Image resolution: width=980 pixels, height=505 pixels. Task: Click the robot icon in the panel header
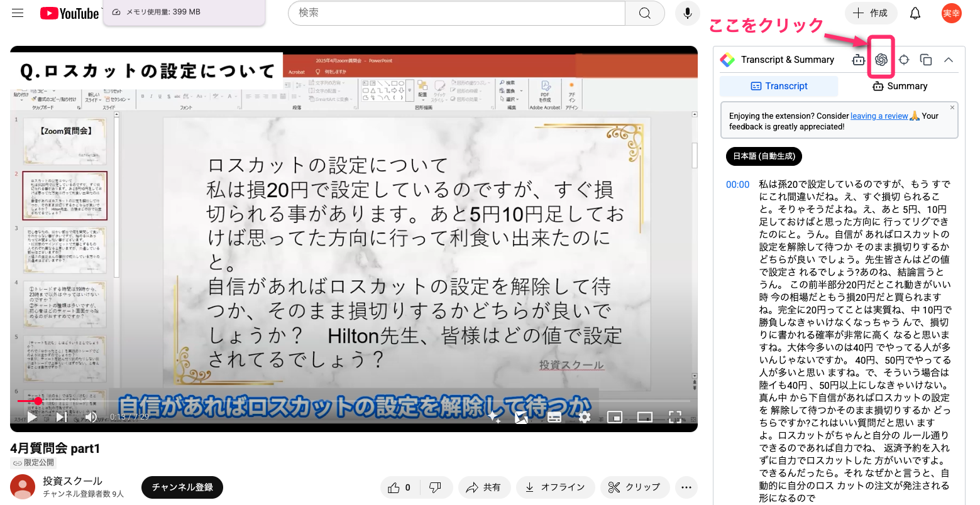point(858,59)
